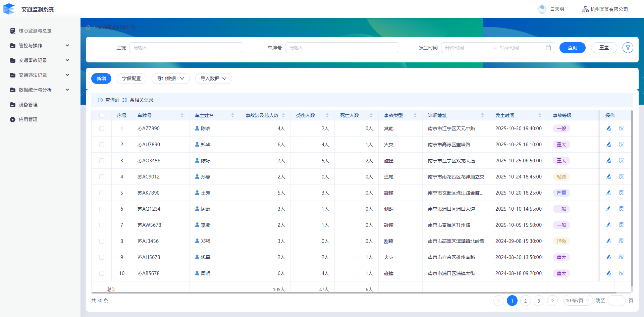Click the 新增 button

[x=101, y=78]
